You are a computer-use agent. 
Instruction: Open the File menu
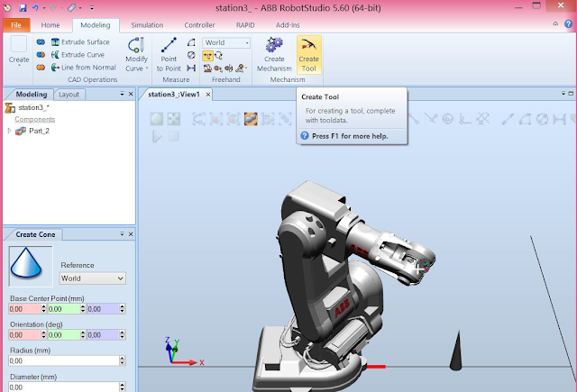pyautogui.click(x=16, y=25)
